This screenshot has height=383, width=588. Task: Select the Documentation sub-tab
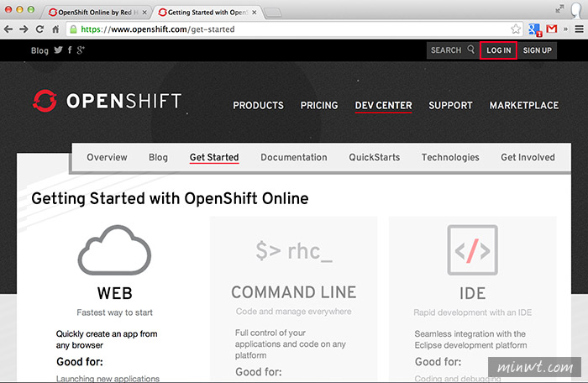pyautogui.click(x=294, y=157)
